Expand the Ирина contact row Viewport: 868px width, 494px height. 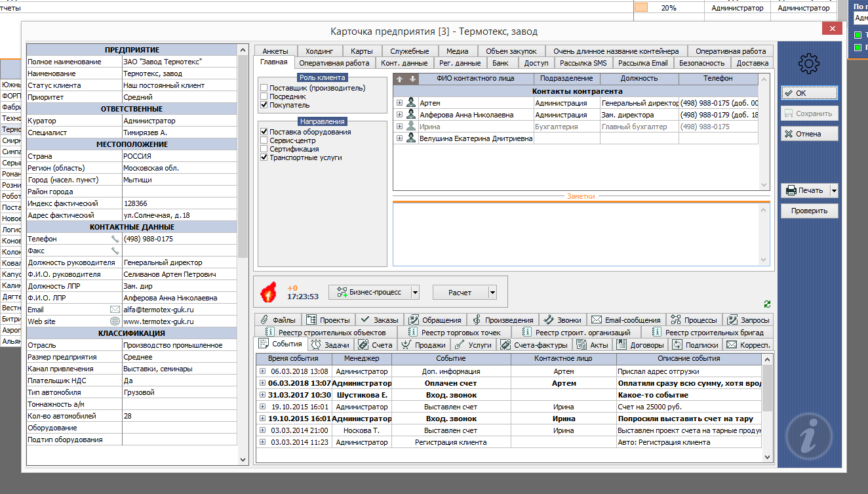tap(399, 127)
